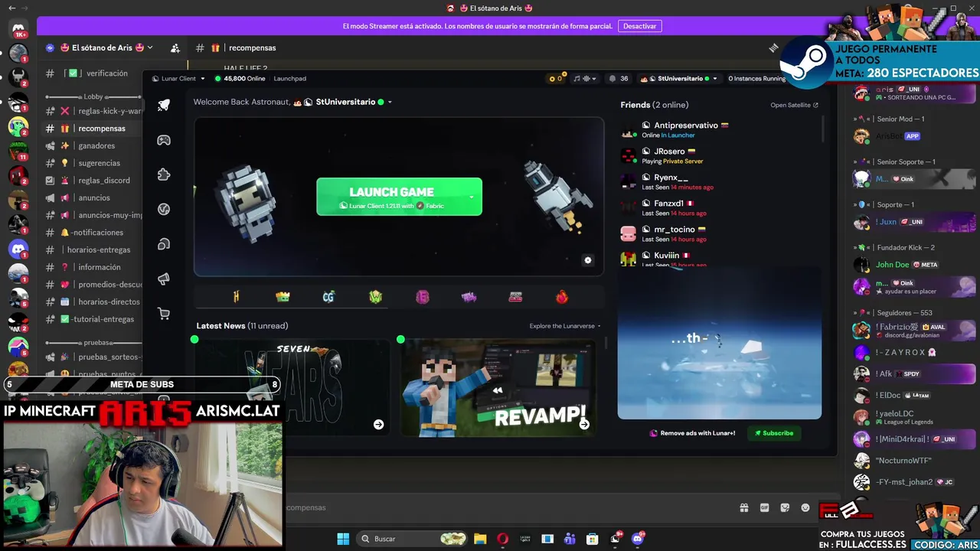The width and height of the screenshot is (980, 551).
Task: Open Satellite link in Friends panel
Action: [x=794, y=105]
